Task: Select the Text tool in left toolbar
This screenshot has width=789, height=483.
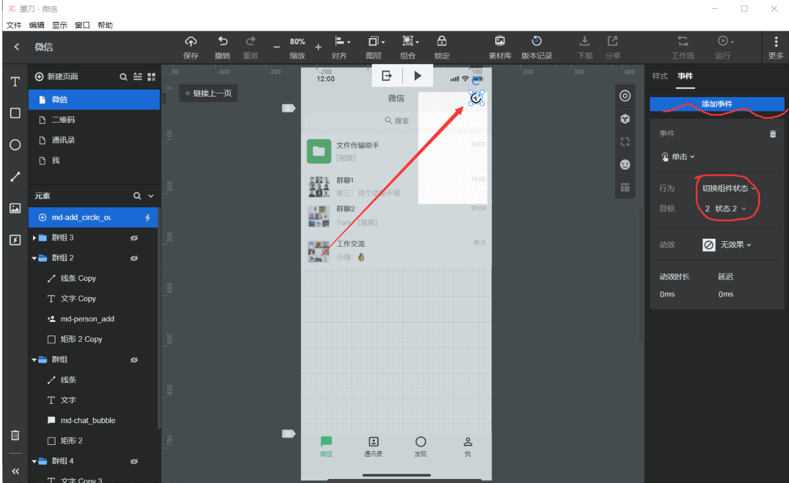Action: [15, 82]
